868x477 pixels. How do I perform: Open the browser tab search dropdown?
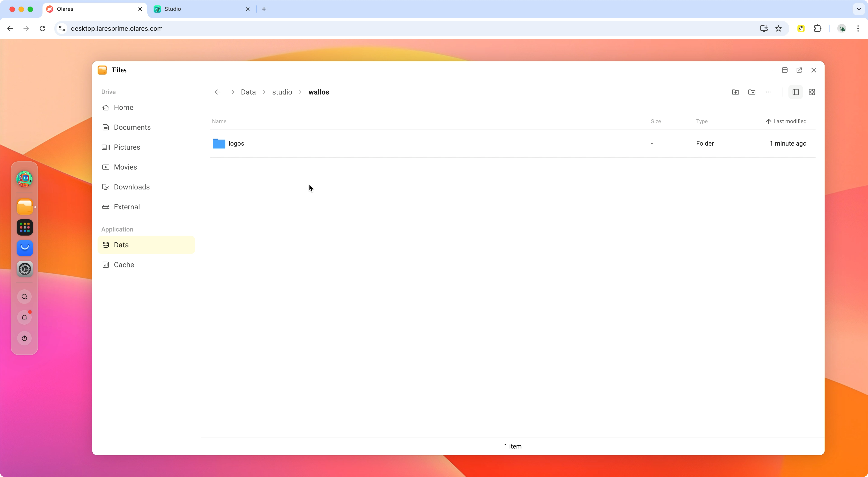click(x=859, y=9)
